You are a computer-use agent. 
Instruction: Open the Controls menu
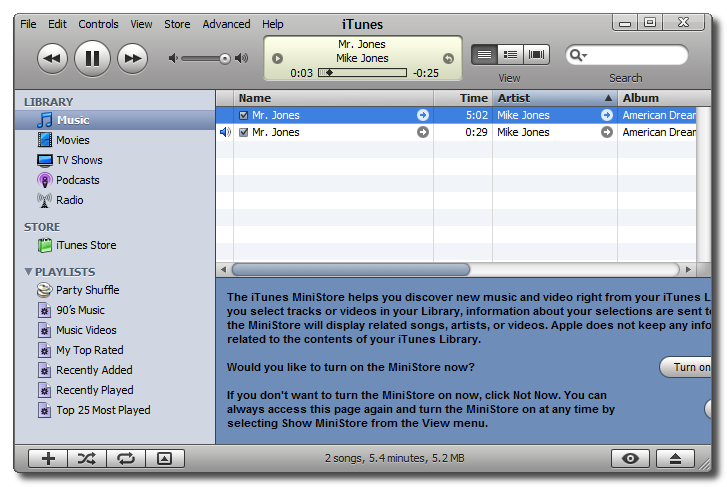(x=98, y=24)
